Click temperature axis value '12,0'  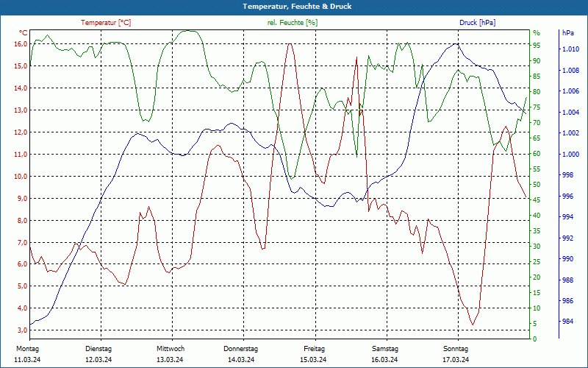click(x=21, y=132)
